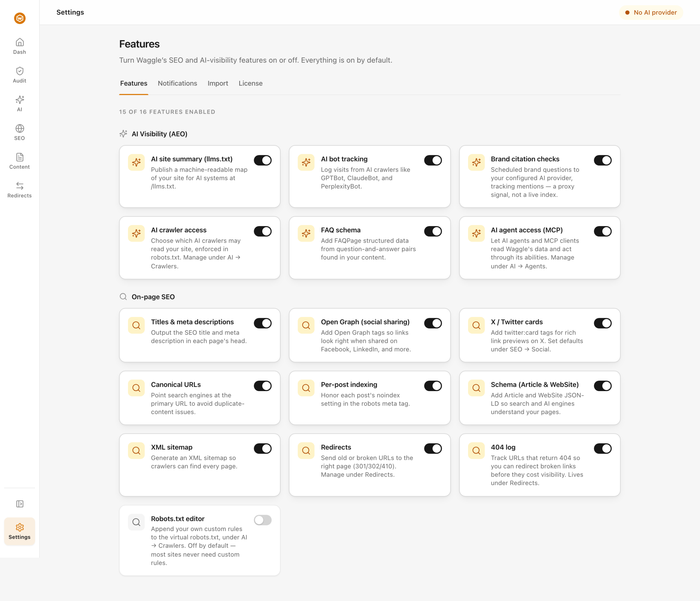
Task: Turn off Titles & meta descriptions
Action: [262, 323]
